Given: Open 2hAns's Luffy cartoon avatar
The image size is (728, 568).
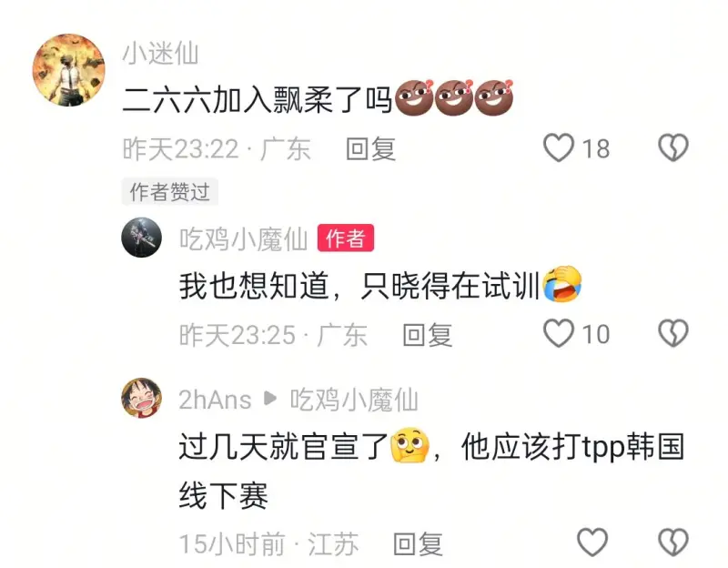Looking at the screenshot, I should point(142,398).
